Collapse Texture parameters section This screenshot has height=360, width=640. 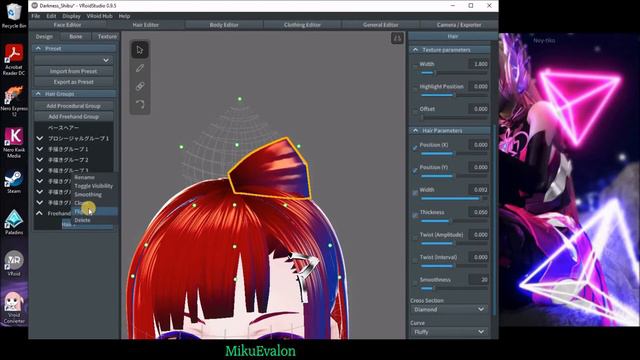coord(416,50)
